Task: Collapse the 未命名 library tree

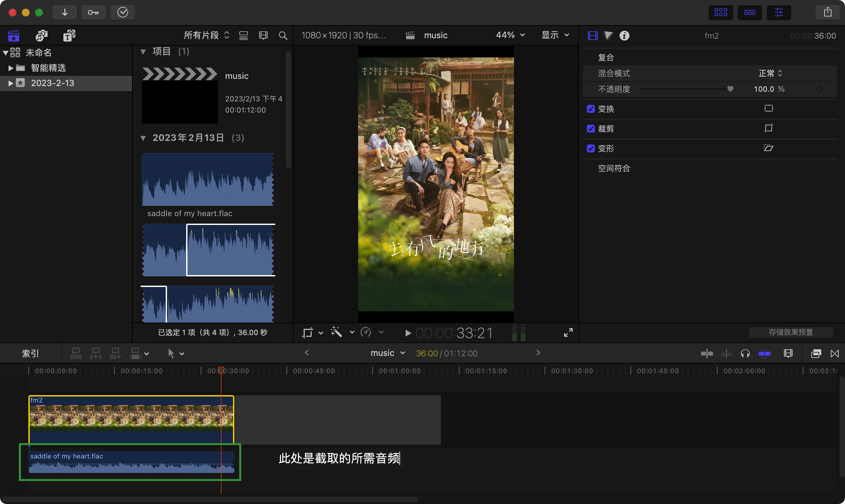Action: tap(5, 53)
